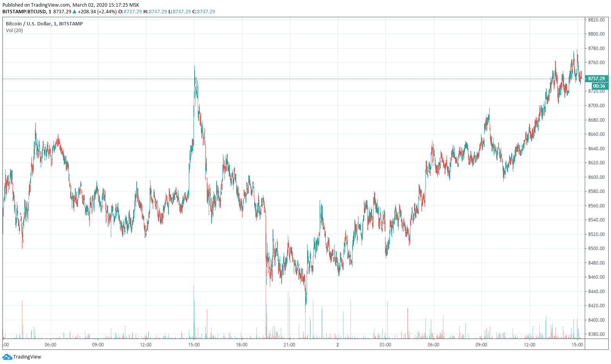Screen dimensions: 611x364
Task: Click the TradingView brand text at bottom
Action: (x=27, y=357)
